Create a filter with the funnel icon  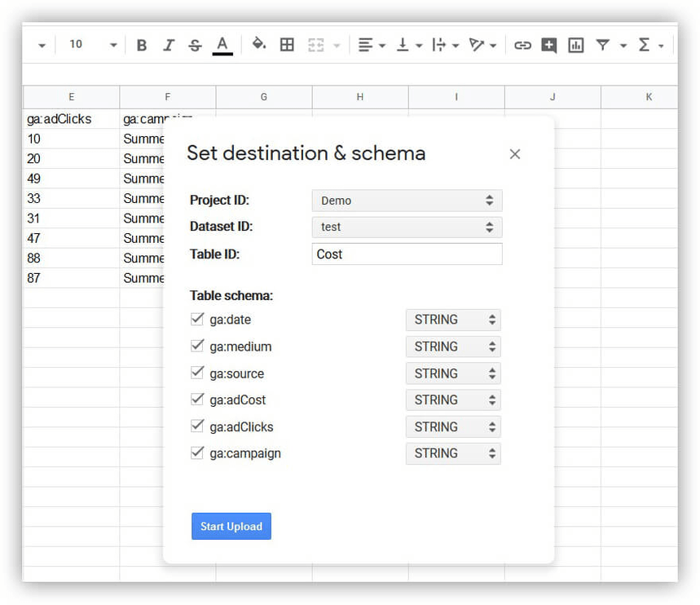[x=602, y=46]
